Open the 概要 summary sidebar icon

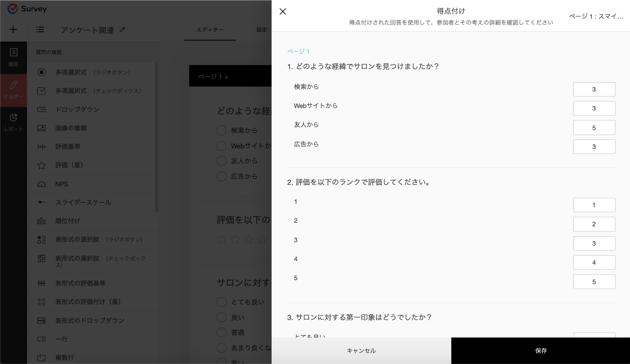13,57
